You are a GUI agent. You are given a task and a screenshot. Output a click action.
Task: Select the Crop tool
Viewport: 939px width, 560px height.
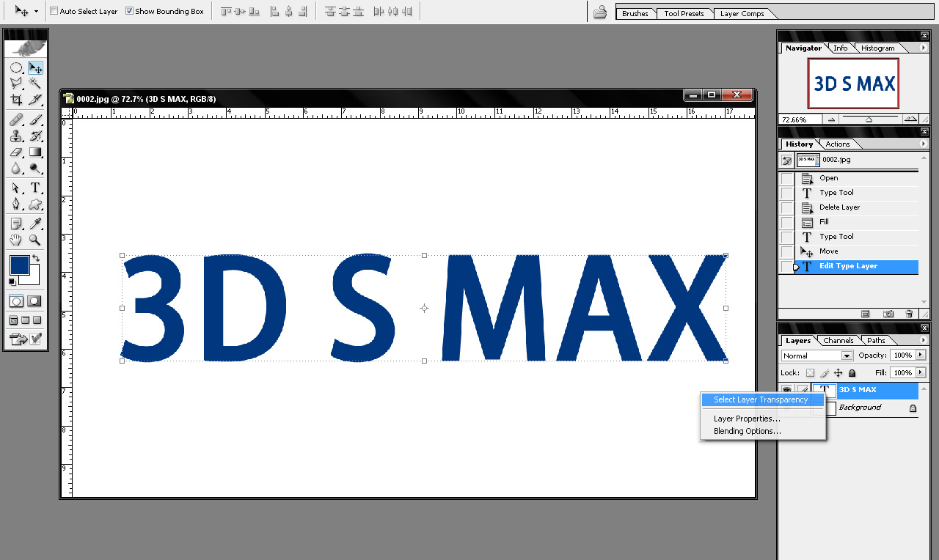tap(16, 100)
